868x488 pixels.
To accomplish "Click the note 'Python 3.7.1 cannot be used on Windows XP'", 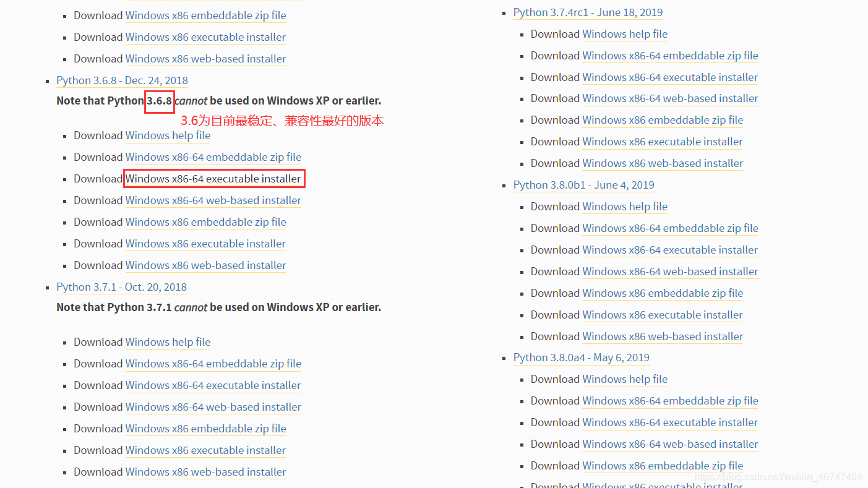I will coord(218,307).
